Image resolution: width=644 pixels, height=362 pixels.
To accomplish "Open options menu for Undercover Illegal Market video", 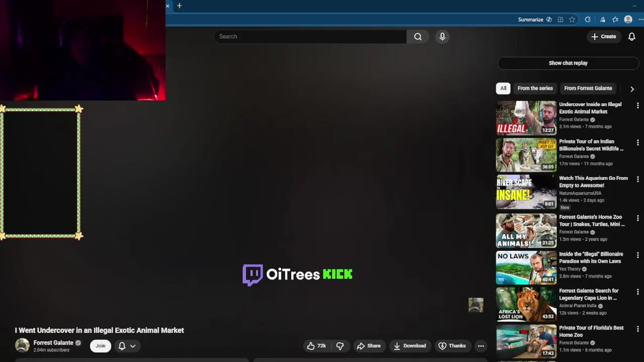I will click(x=637, y=106).
